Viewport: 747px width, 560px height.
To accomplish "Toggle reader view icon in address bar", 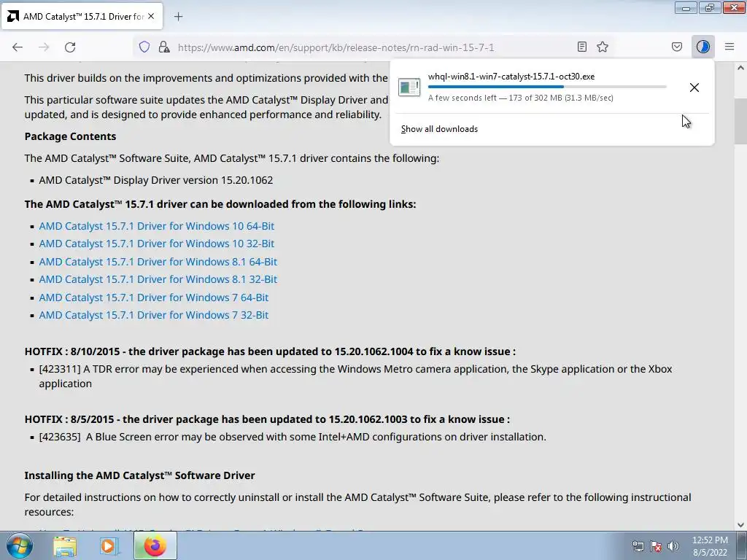I will [581, 47].
